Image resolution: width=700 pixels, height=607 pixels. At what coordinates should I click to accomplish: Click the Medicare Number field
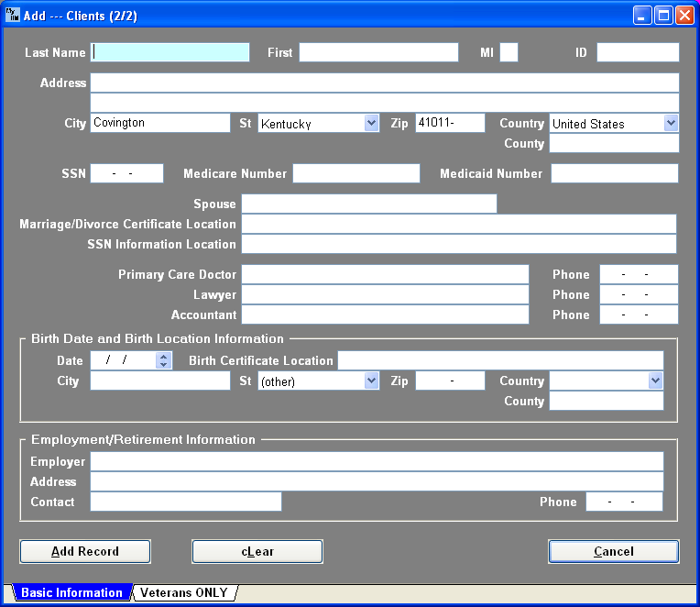(x=355, y=173)
